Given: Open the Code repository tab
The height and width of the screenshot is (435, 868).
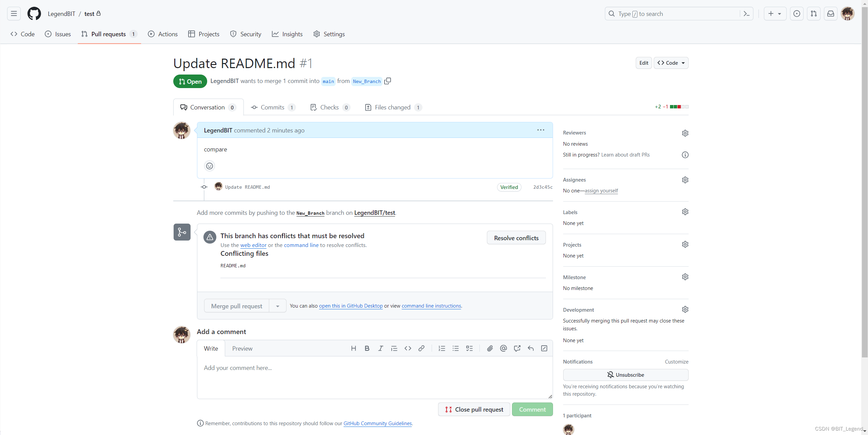Looking at the screenshot, I should click(22, 34).
